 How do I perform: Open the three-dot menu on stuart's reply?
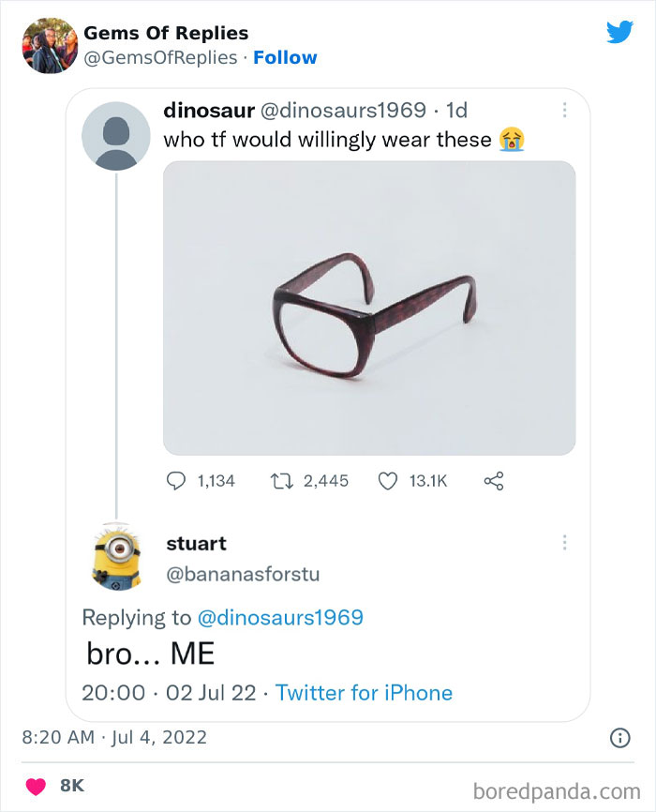click(x=566, y=543)
